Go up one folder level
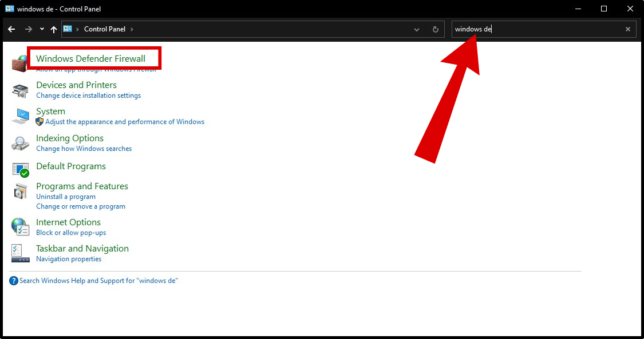The width and height of the screenshot is (644, 339). pos(54,29)
